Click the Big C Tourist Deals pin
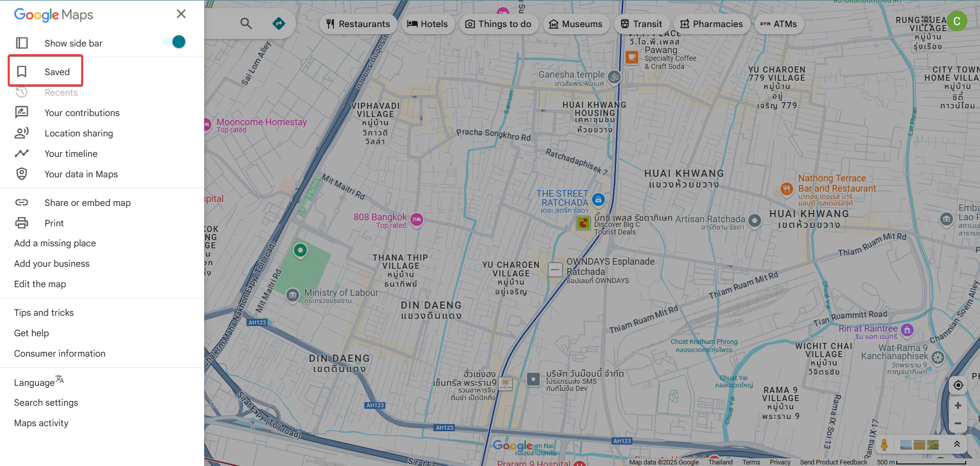This screenshot has width=980, height=466. [583, 223]
